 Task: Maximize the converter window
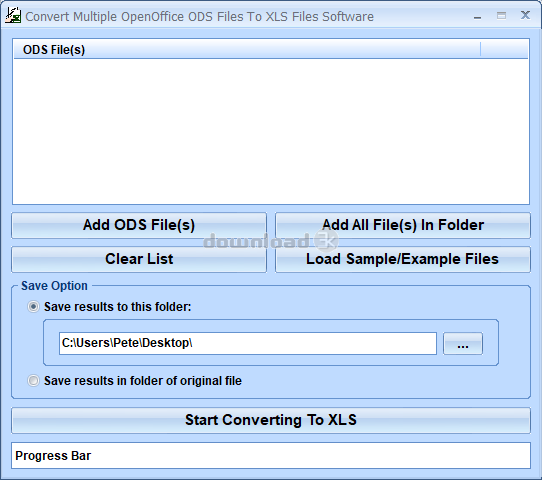click(501, 16)
